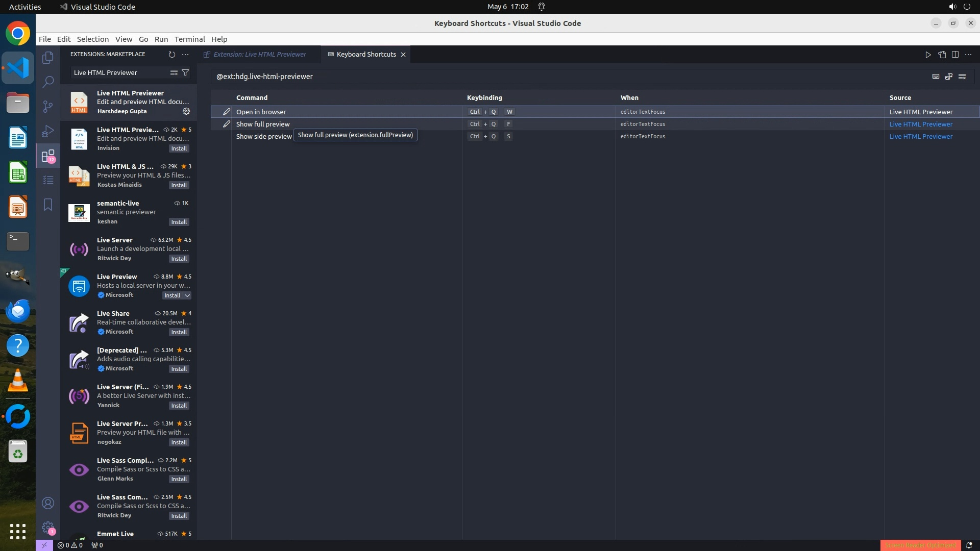This screenshot has width=980, height=551.
Task: Open the Explorer view in activity bar
Action: click(48, 58)
